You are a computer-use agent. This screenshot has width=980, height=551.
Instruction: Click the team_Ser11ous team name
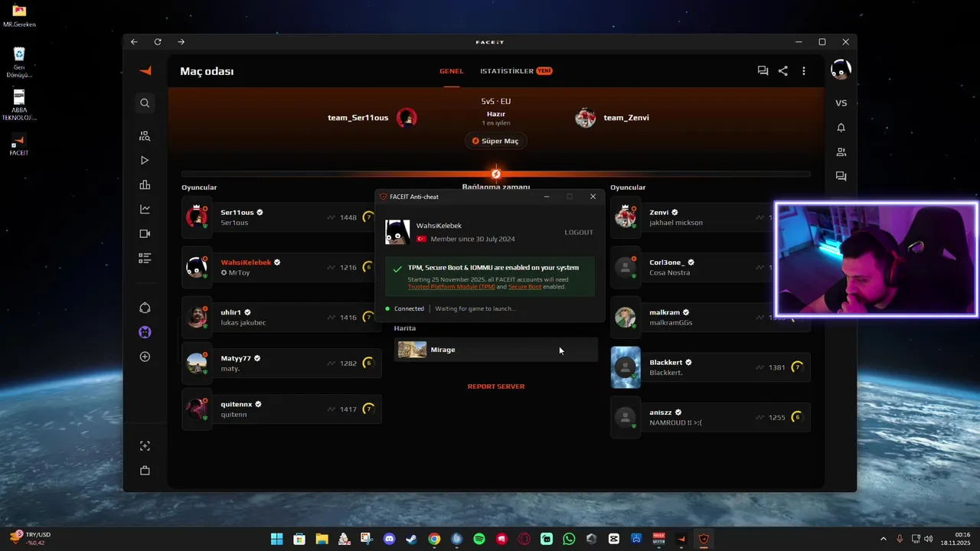pos(358,118)
